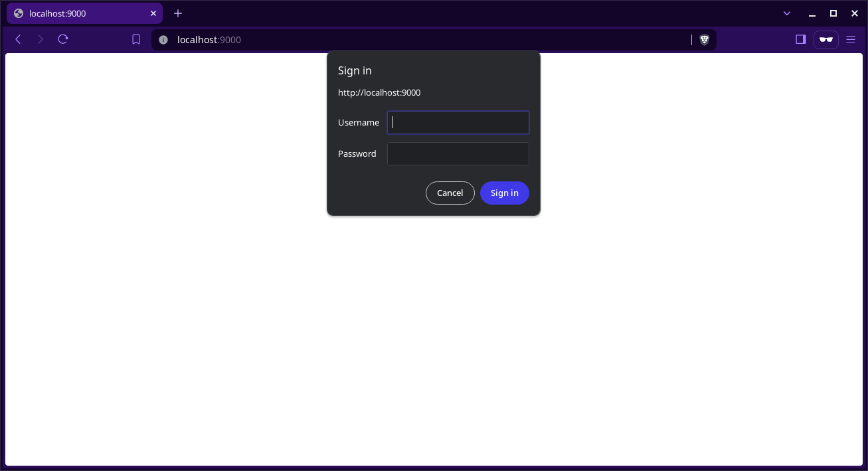
Task: Maximize the browser window
Action: pyautogui.click(x=833, y=13)
